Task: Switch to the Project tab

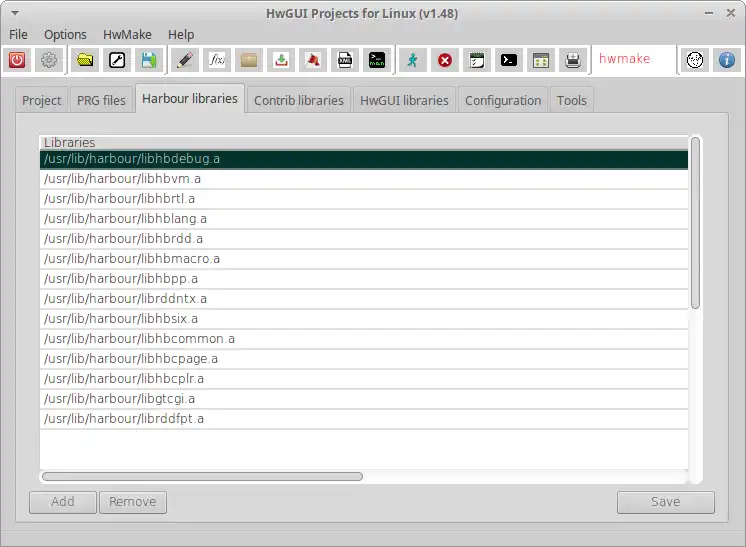Action: [x=41, y=100]
